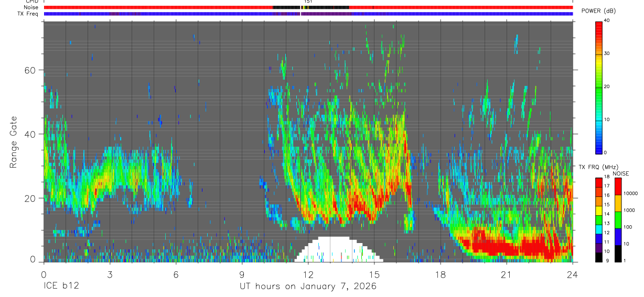Click the '40' tick on POWER bar

tap(607, 21)
